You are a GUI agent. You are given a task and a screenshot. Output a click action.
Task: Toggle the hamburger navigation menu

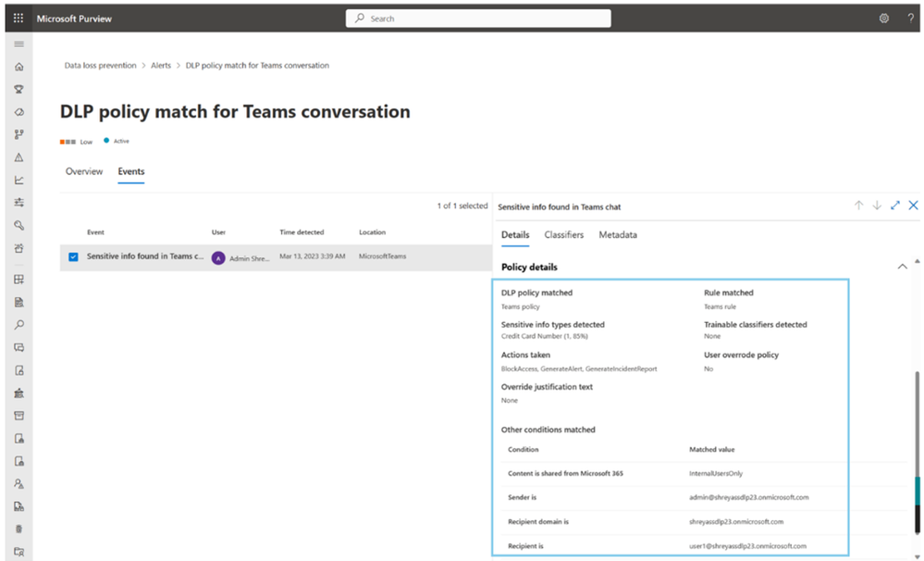pos(18,44)
